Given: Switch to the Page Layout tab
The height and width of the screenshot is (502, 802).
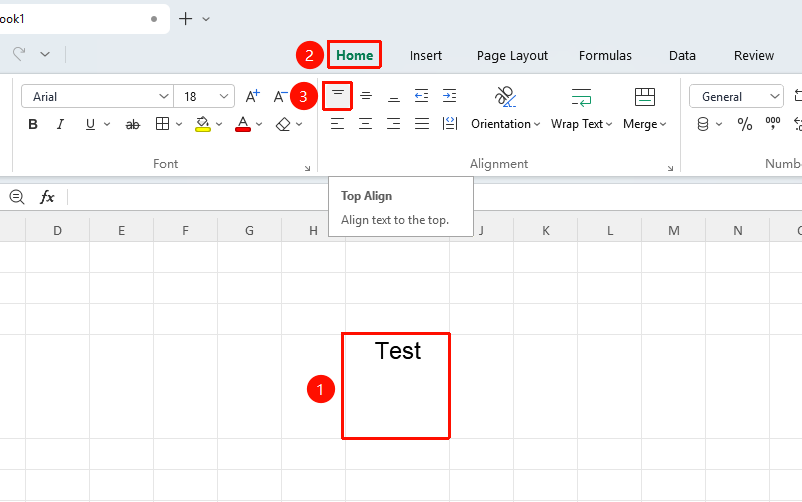Looking at the screenshot, I should [512, 55].
